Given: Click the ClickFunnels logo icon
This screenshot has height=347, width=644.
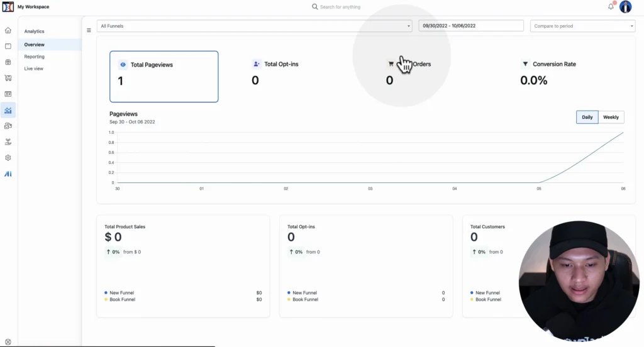Looking at the screenshot, I should point(8,7).
